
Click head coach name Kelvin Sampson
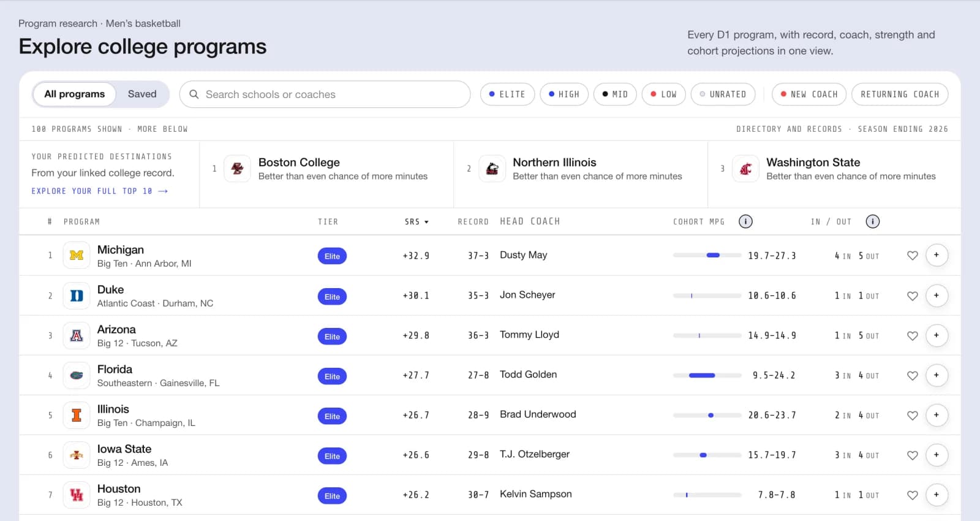coord(536,494)
